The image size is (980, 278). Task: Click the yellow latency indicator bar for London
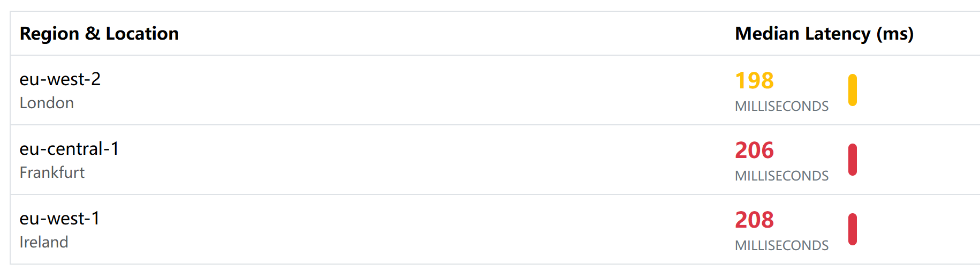coord(853,90)
